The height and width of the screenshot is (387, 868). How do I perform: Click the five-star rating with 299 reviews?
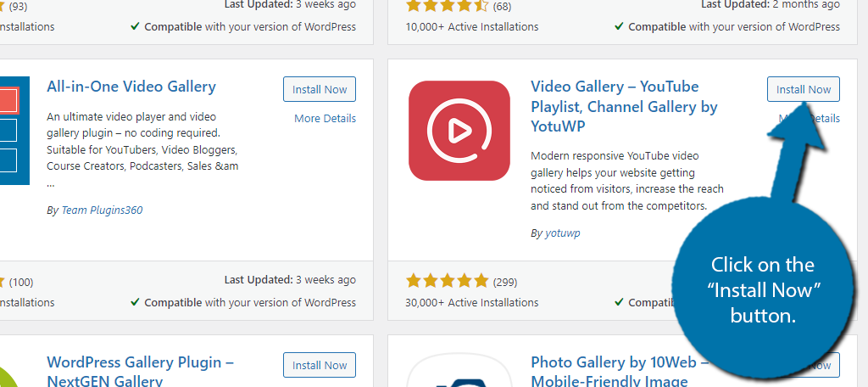[x=448, y=281]
